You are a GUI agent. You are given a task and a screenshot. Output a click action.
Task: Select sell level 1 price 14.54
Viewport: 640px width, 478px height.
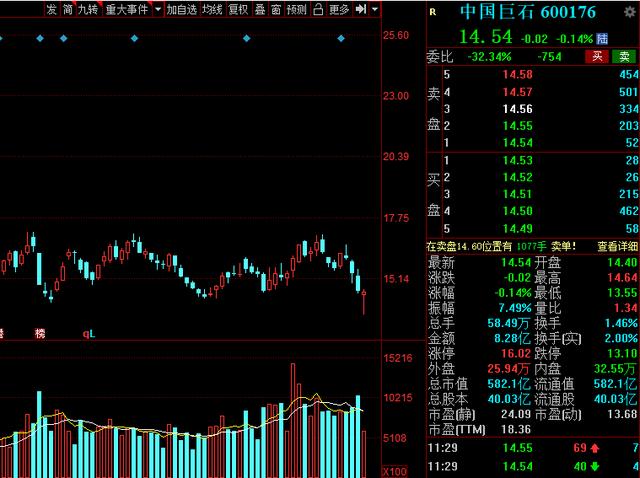(x=517, y=143)
